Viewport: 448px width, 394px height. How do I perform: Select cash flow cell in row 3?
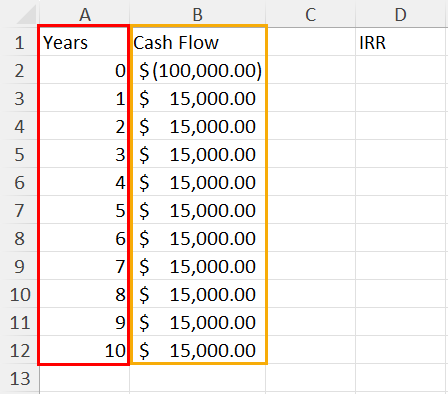(198, 98)
